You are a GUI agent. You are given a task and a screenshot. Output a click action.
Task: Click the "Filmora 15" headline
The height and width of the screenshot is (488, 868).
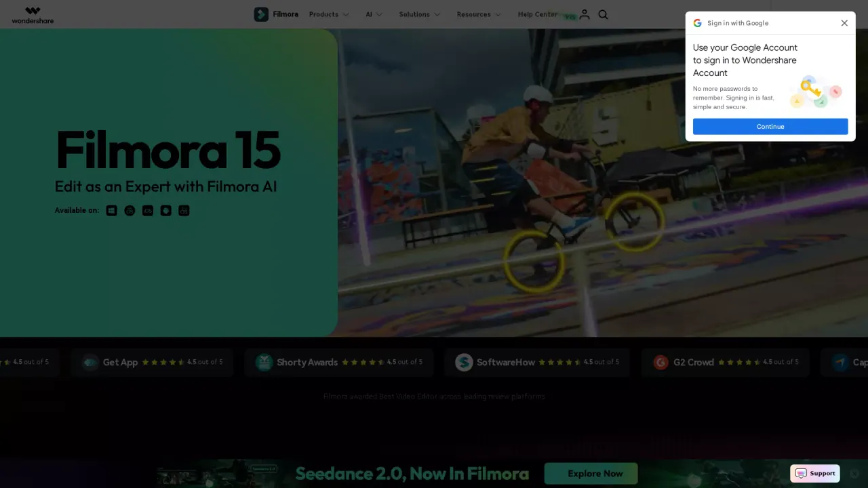[168, 150]
